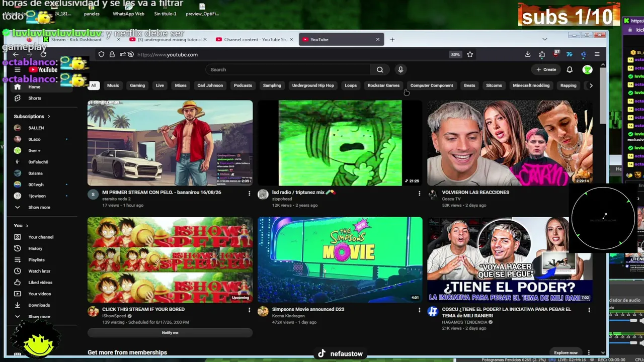Switch to Channel content YouTube Studio tab
Viewport: 644px width, 362px height.
pos(256,39)
